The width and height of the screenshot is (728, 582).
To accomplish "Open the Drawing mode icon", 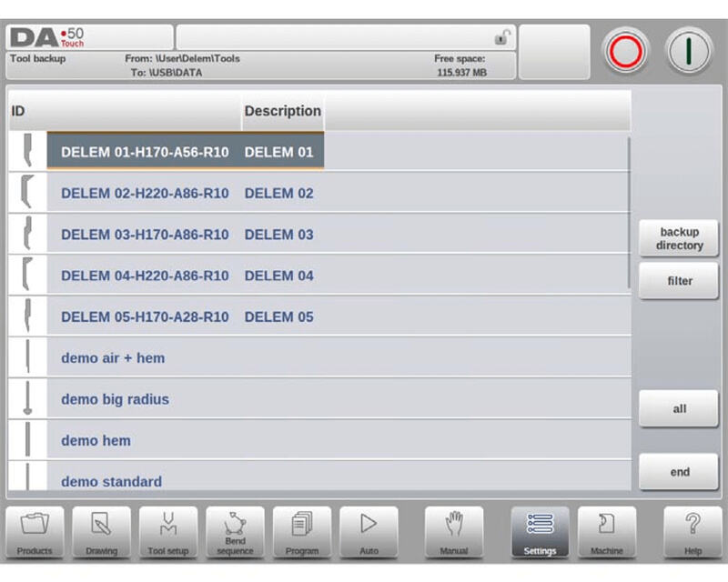I will pos(102,532).
